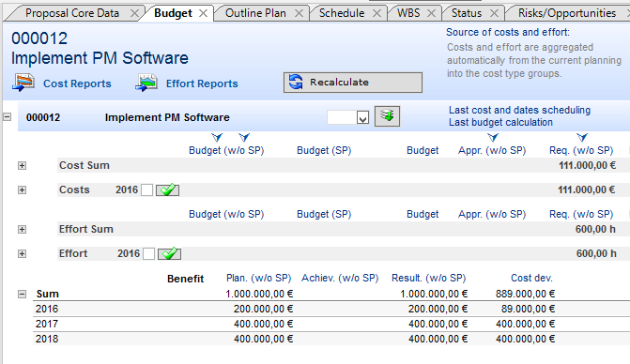
Task: Click Last budget calculation label
Action: (500, 122)
